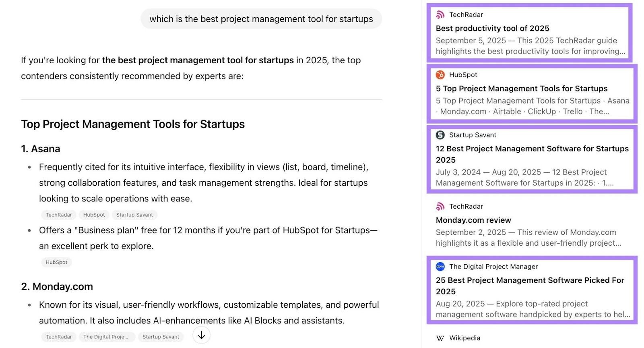
Task: Click the TechRadar icon beside Monday.com review
Action: coord(440,206)
